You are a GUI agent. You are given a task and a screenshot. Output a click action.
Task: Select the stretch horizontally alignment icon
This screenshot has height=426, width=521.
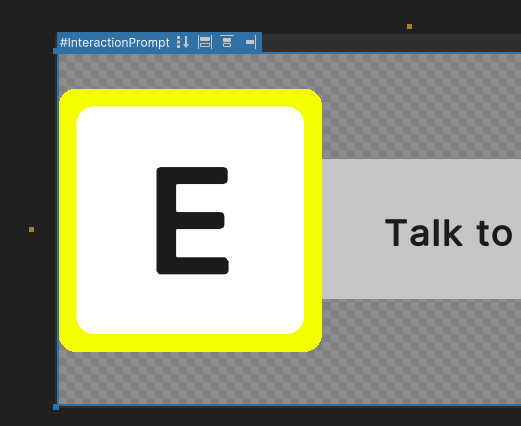(205, 42)
